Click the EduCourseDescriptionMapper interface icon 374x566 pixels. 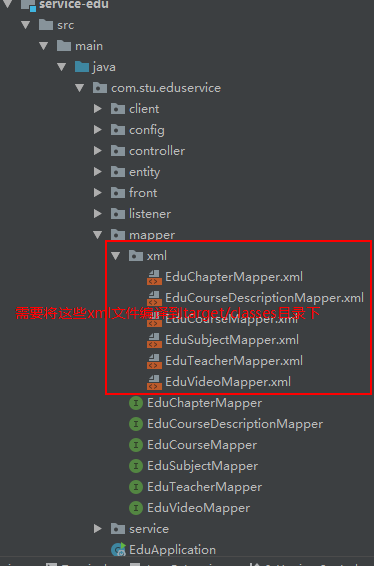(136, 424)
